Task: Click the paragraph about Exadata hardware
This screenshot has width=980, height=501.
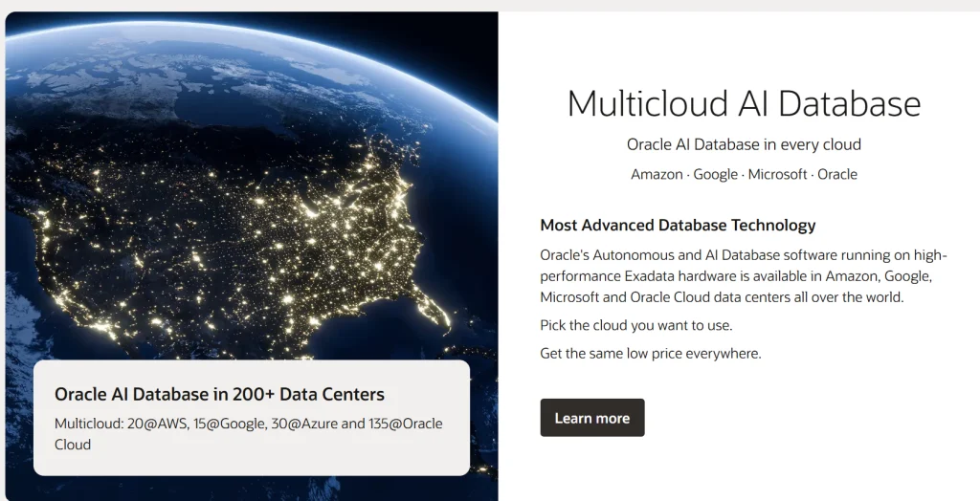Action: pyautogui.click(x=743, y=275)
